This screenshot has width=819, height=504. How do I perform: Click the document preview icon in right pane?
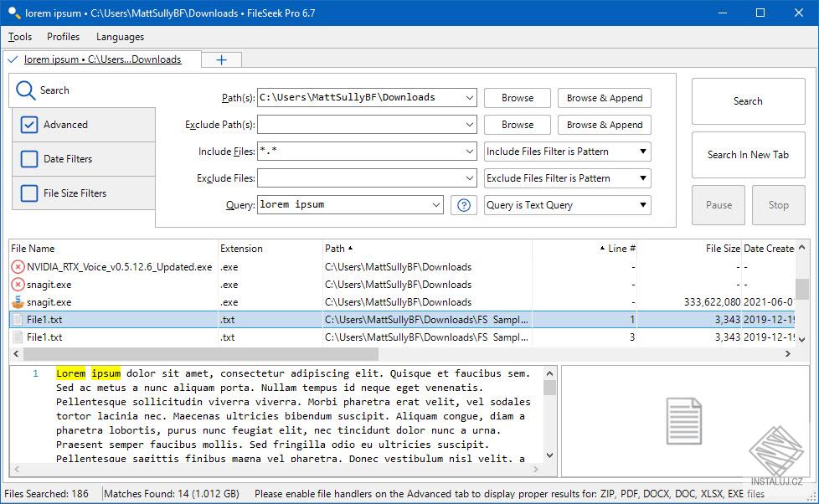(x=683, y=421)
